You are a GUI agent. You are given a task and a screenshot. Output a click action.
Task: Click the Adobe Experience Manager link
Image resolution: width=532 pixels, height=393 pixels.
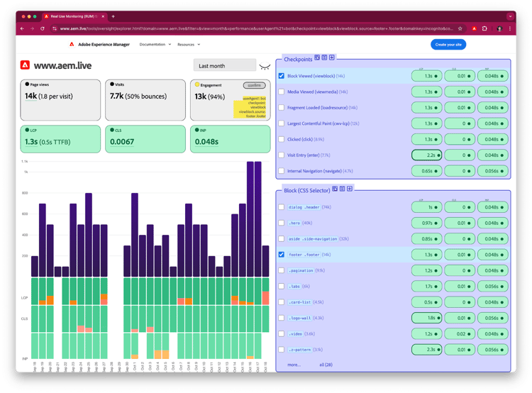[x=104, y=45]
